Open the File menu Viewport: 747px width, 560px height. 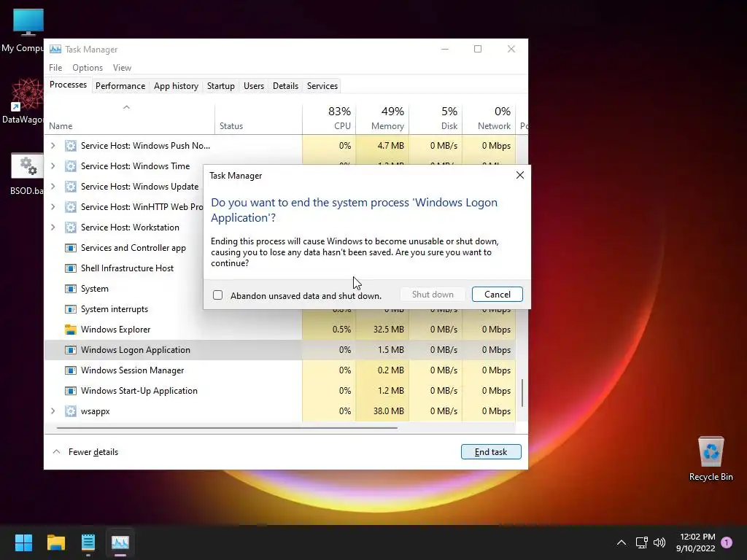coord(55,68)
